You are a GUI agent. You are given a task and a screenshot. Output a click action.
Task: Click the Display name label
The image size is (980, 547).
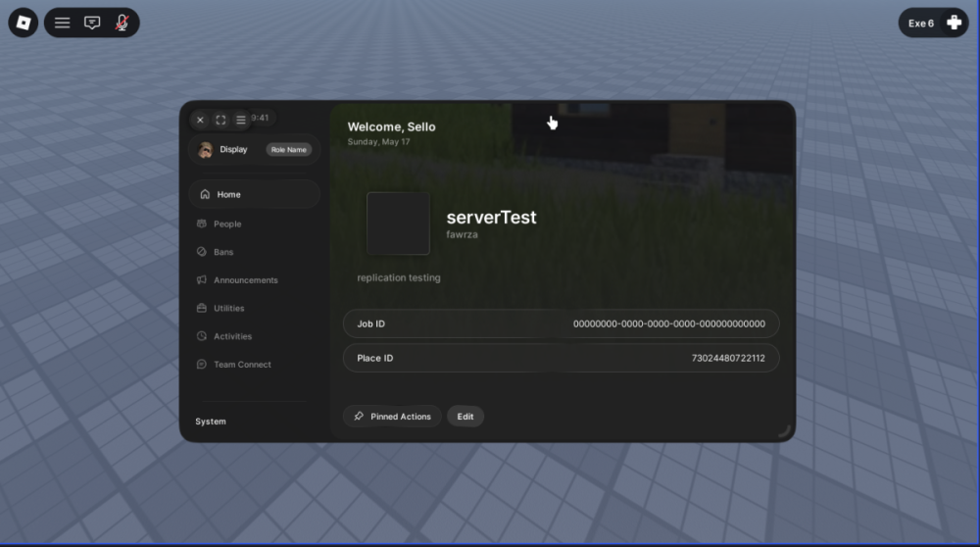[x=233, y=149]
